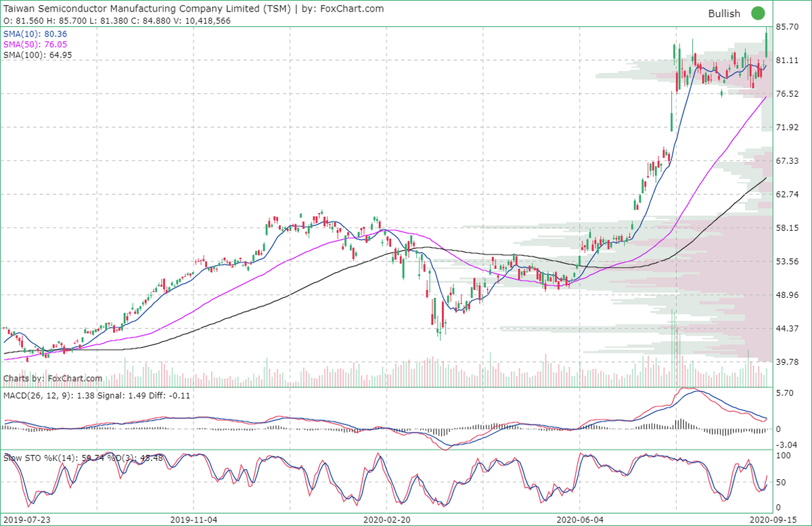Click the 62.74 price axis label
This screenshot has height=526, width=812.
[788, 194]
